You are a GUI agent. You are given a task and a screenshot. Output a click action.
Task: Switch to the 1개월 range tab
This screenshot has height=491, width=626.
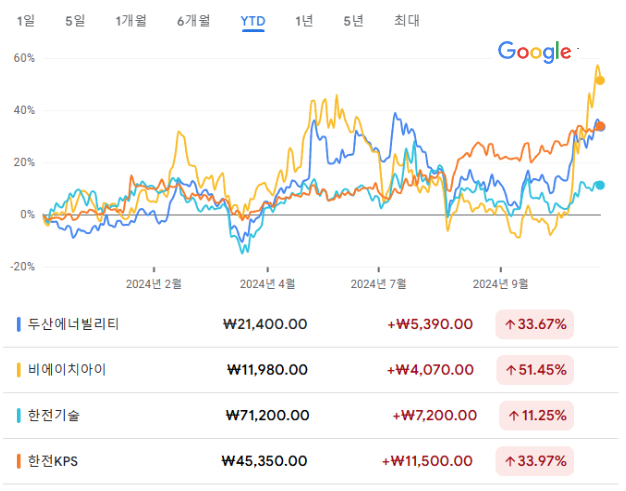click(131, 21)
